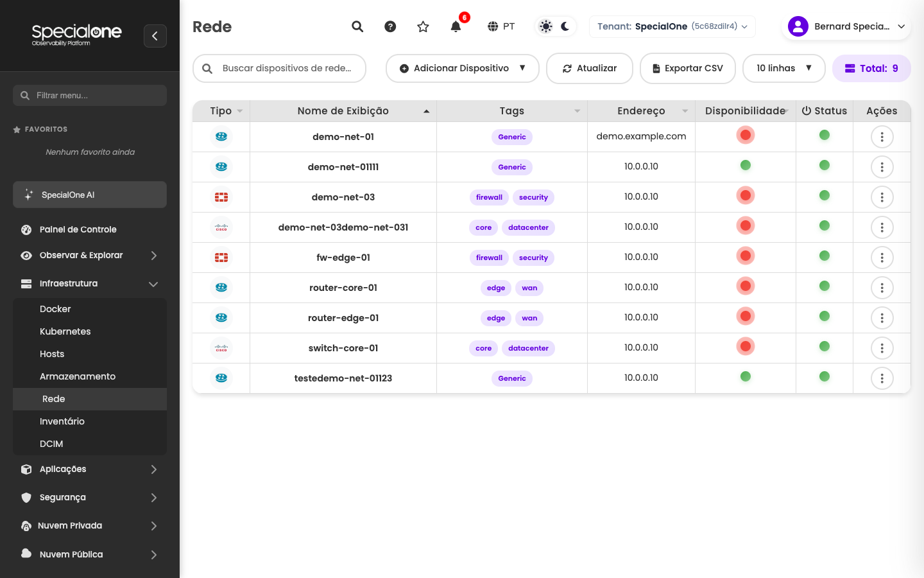Expand Segurança menu
This screenshot has width=924, height=578.
pos(90,498)
